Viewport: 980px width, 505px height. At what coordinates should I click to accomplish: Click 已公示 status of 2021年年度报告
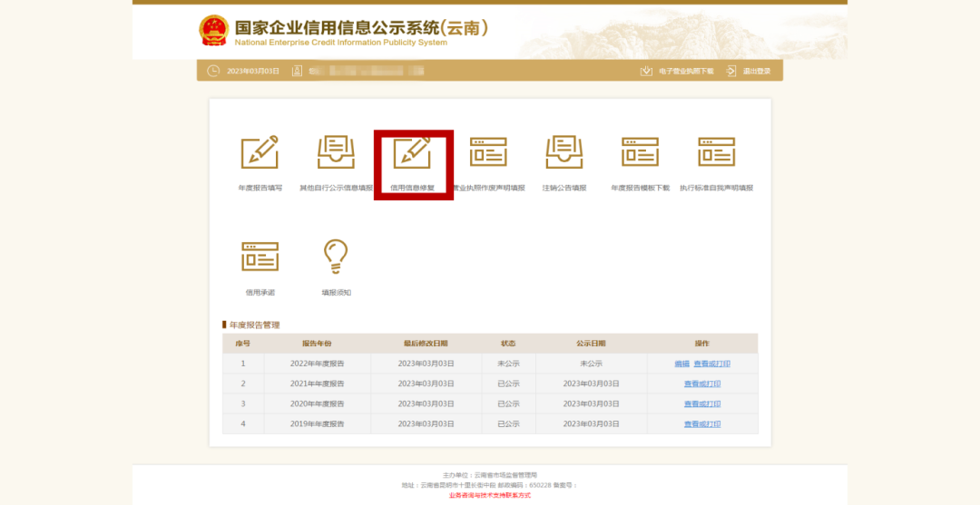click(x=508, y=384)
